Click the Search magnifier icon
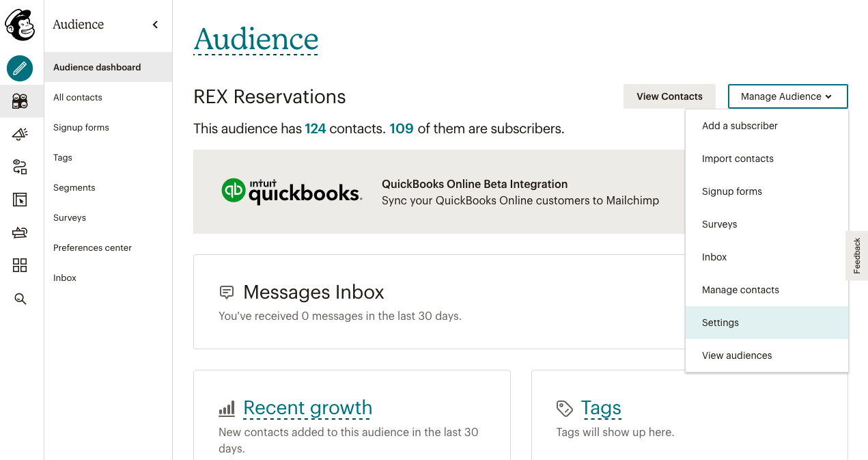Screen dimensions: 868x460 (20, 299)
